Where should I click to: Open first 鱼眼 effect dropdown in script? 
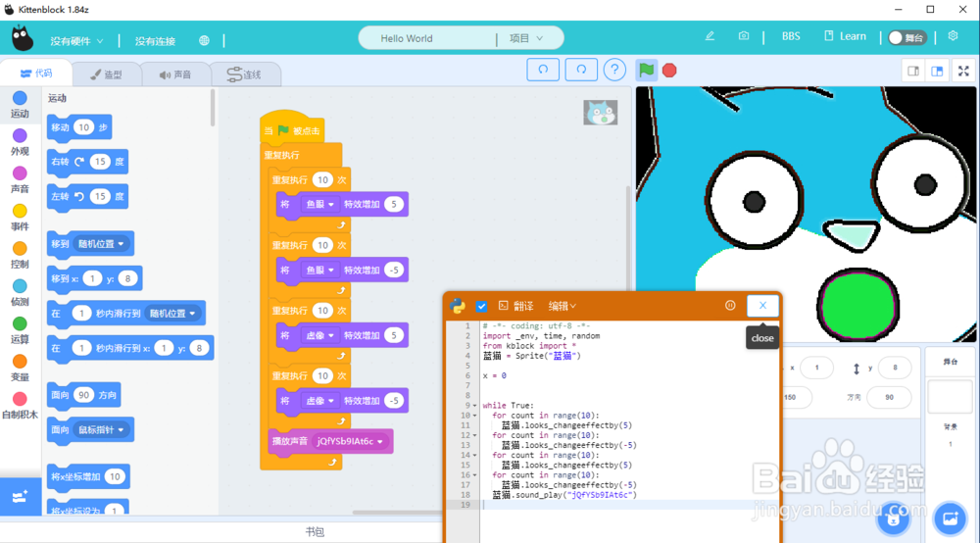320,204
